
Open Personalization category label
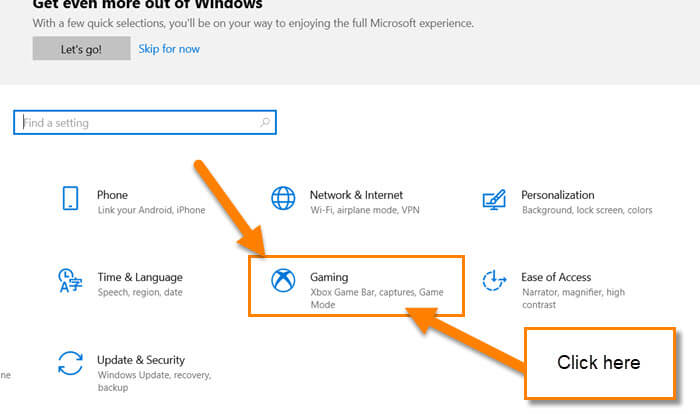pos(558,195)
